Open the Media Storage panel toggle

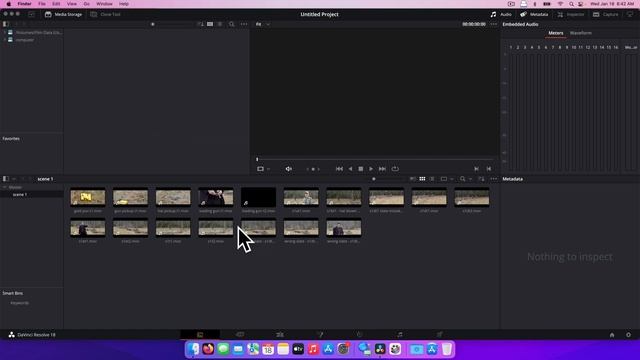point(63,14)
